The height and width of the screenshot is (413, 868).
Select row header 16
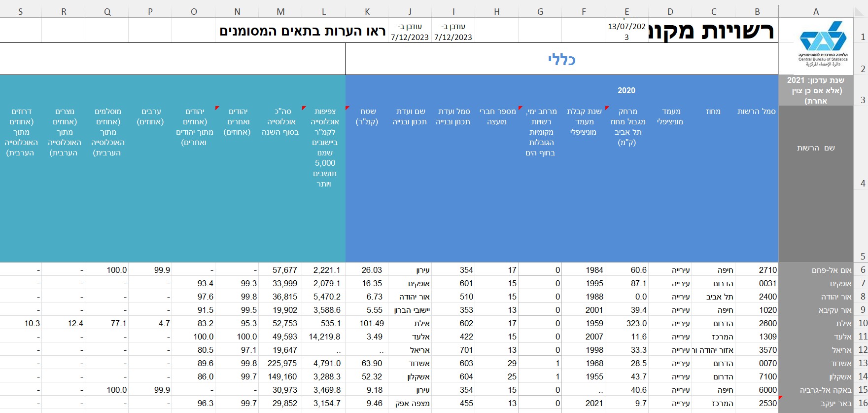point(862,403)
